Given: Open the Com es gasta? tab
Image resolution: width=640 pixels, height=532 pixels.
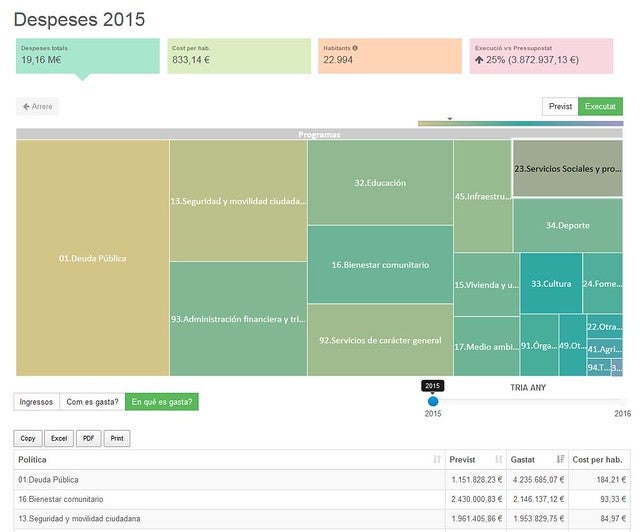Looking at the screenshot, I should pos(92,402).
